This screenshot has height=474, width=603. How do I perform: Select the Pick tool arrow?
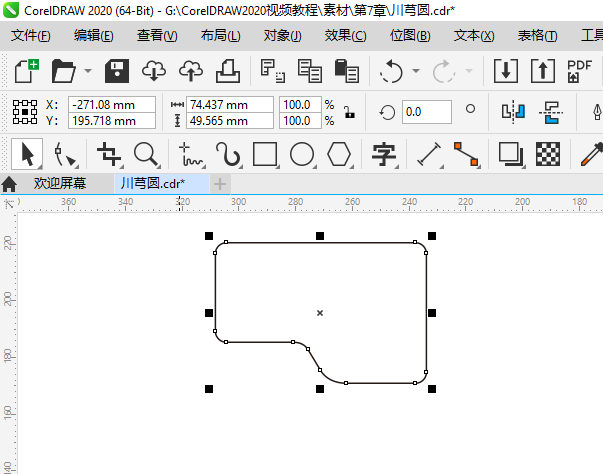pos(27,155)
